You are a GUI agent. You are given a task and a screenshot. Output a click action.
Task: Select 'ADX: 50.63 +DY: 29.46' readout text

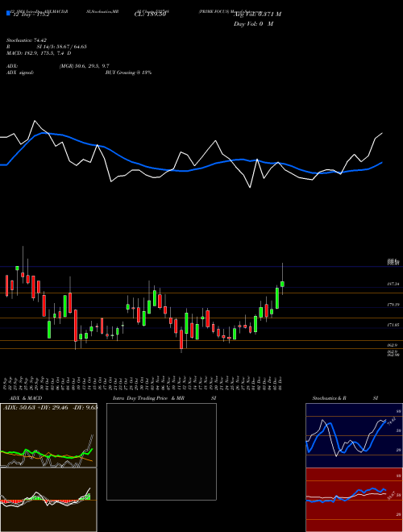pyautogui.click(x=36, y=407)
